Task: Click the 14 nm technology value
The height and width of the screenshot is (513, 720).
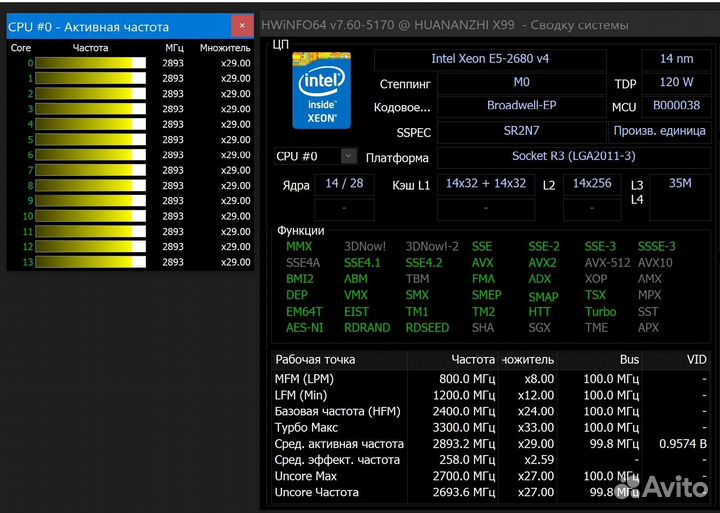Action: (676, 59)
